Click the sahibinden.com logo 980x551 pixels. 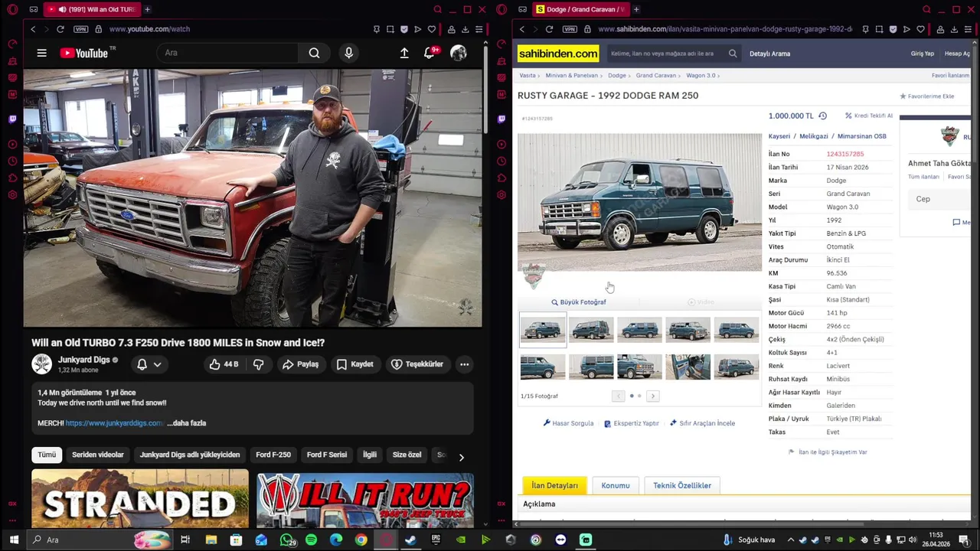pos(558,54)
